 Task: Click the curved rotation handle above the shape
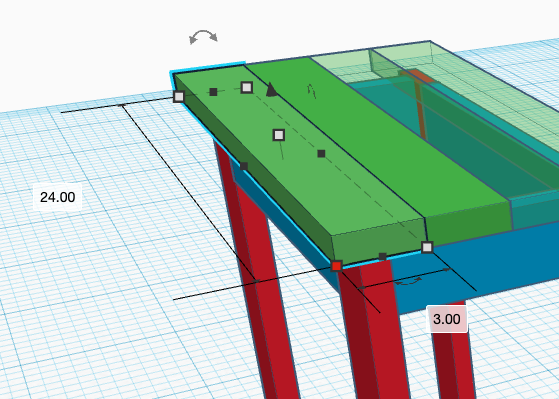pos(203,37)
